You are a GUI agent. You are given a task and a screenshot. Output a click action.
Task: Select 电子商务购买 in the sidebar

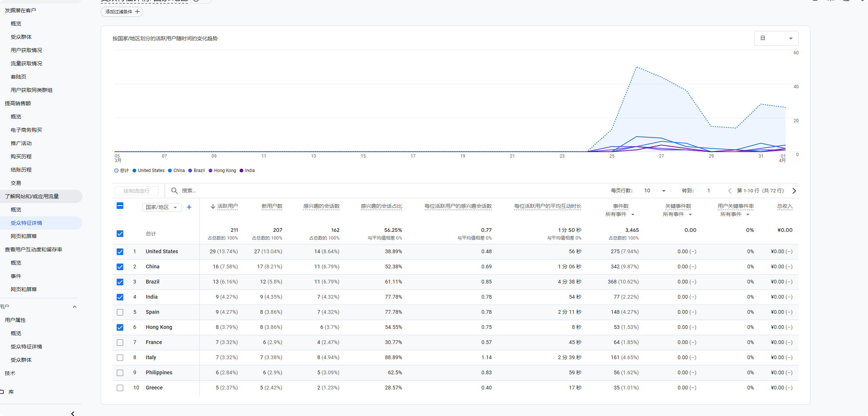click(x=26, y=130)
